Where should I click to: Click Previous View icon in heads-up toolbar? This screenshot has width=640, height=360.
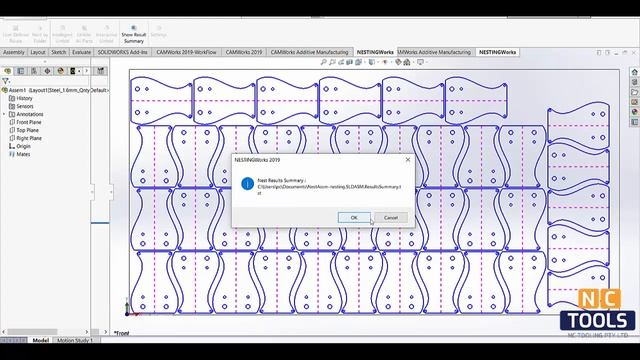click(x=341, y=62)
